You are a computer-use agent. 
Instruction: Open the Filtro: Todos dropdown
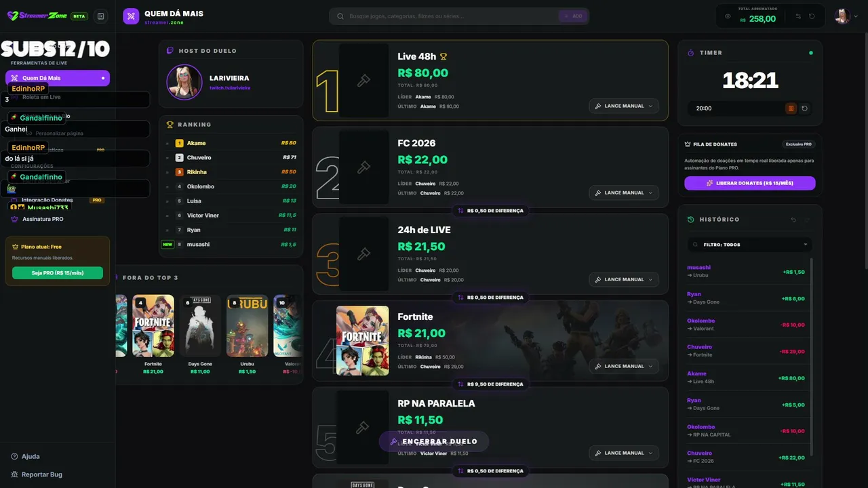coord(749,245)
